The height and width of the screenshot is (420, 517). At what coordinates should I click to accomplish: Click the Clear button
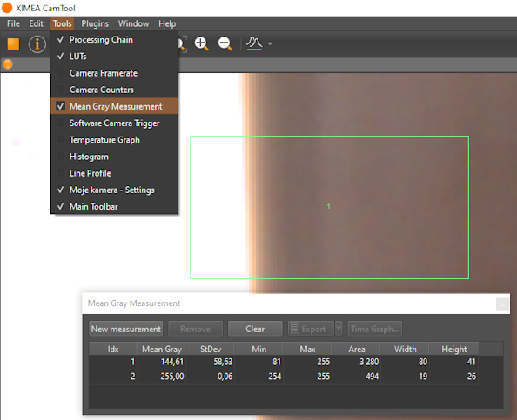point(255,329)
